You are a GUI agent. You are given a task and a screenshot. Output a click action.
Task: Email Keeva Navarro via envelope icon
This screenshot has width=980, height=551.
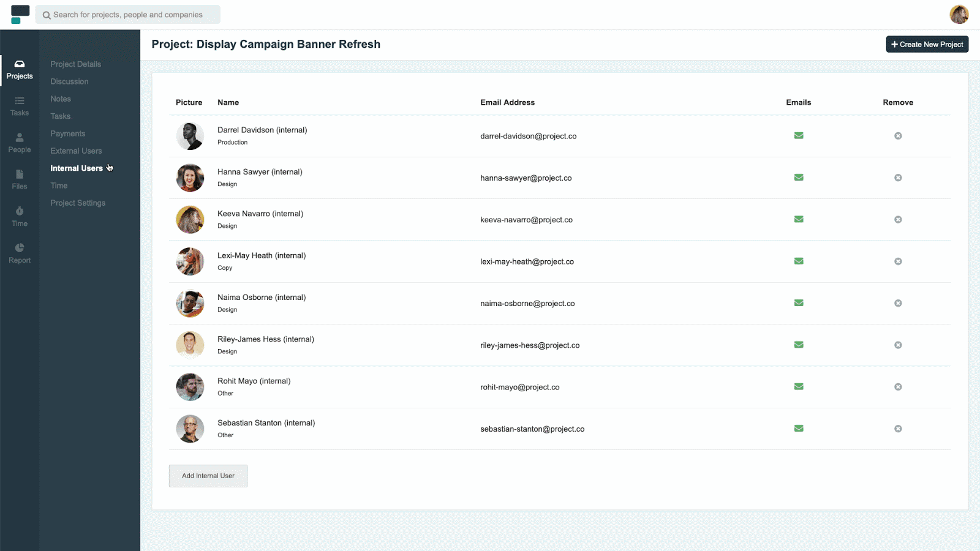tap(799, 219)
